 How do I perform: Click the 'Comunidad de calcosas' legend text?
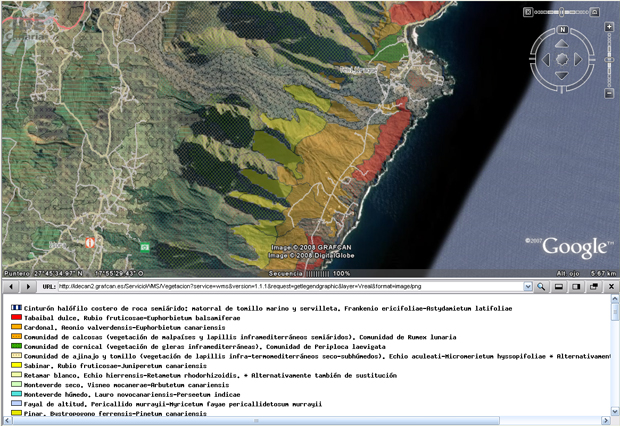[240, 337]
